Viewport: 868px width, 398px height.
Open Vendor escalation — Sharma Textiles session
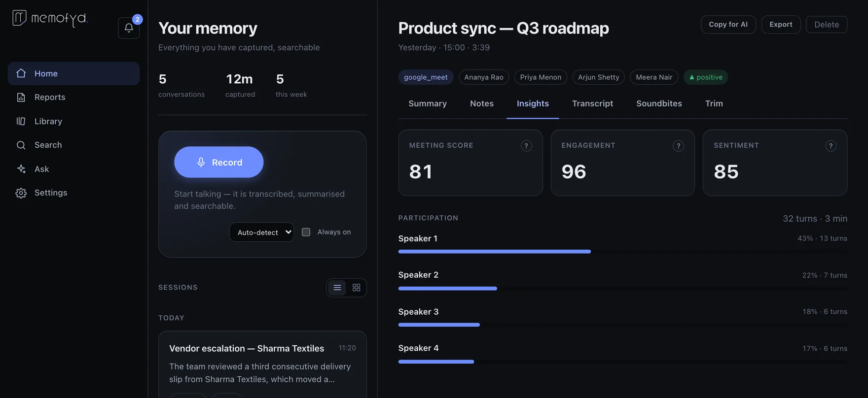tap(262, 365)
